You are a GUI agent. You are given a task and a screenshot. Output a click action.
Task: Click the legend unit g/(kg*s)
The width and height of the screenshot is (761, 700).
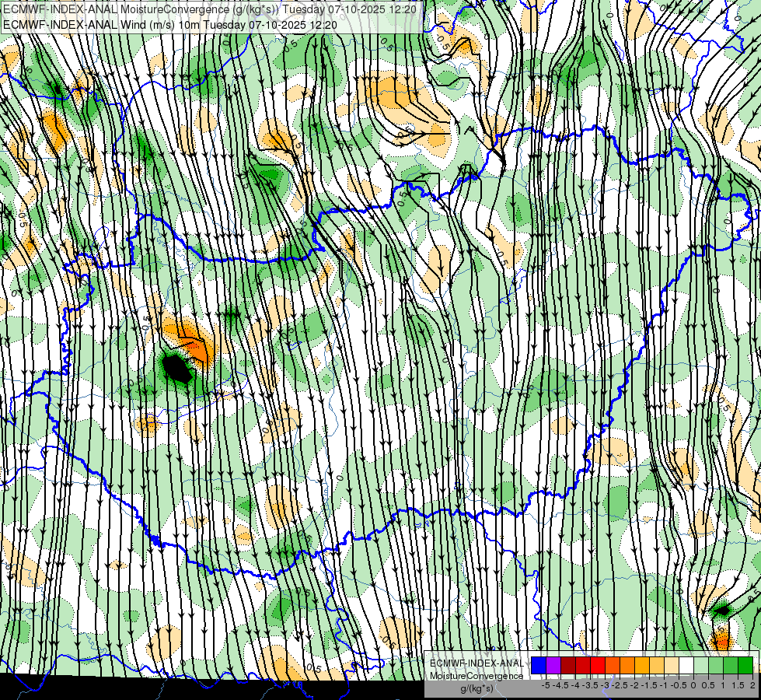477,688
